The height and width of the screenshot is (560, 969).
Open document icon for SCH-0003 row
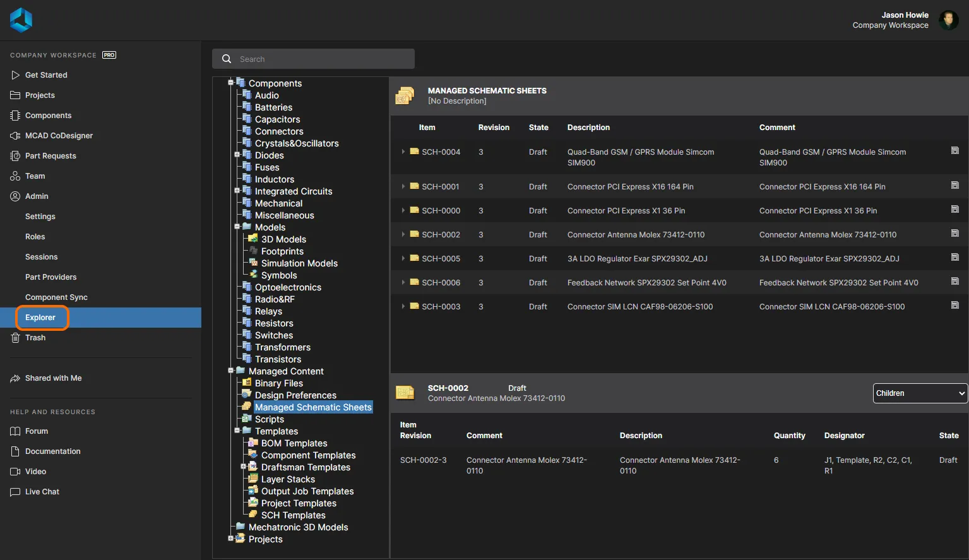pos(954,306)
